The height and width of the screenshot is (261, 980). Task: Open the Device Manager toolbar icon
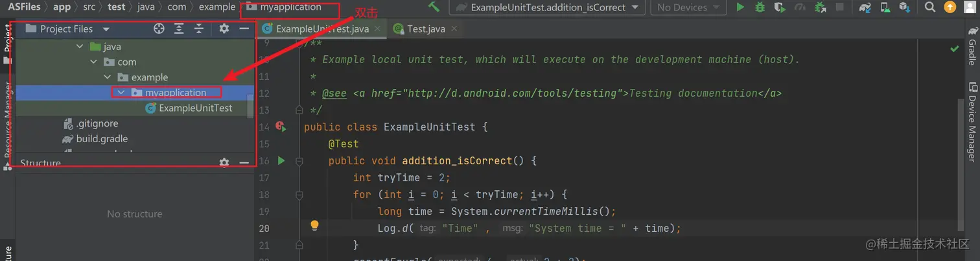coord(884,7)
